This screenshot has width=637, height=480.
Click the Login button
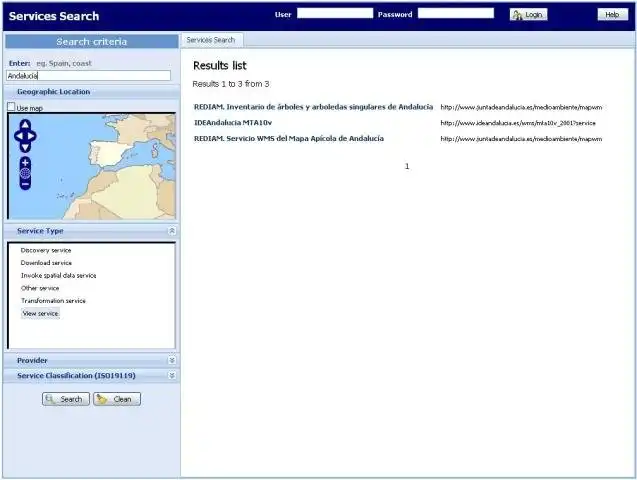pyautogui.click(x=528, y=15)
